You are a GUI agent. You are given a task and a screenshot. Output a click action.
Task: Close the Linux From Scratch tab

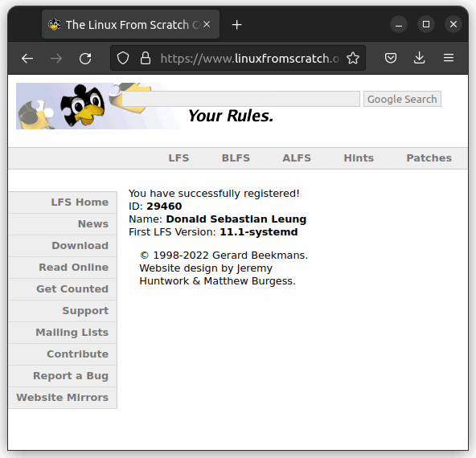(x=207, y=24)
